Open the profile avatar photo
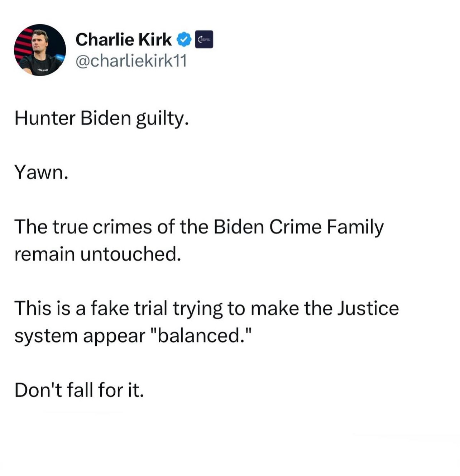Image resolution: width=460 pixels, height=476 pixels. click(x=40, y=50)
